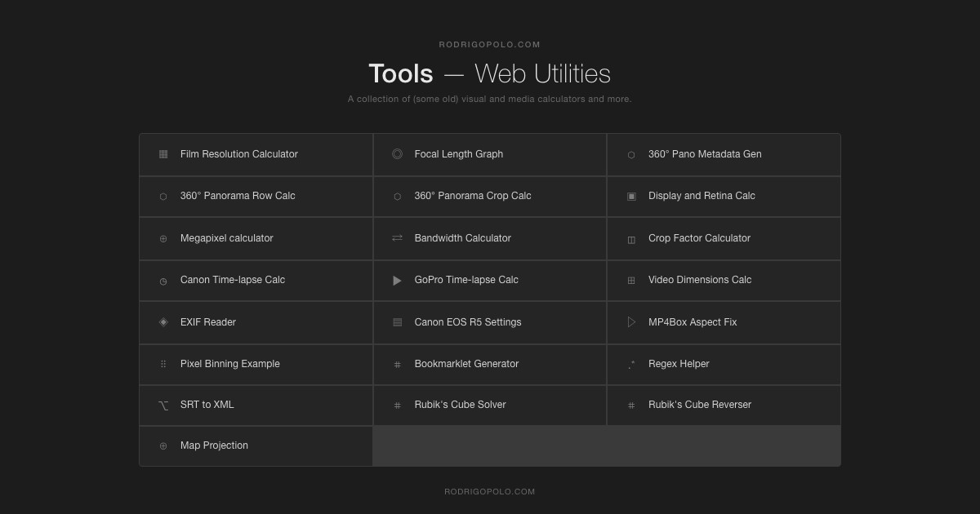Click the list icon beside Canon EOS R5 Settings
Screen dimensions: 980x514
tap(398, 322)
